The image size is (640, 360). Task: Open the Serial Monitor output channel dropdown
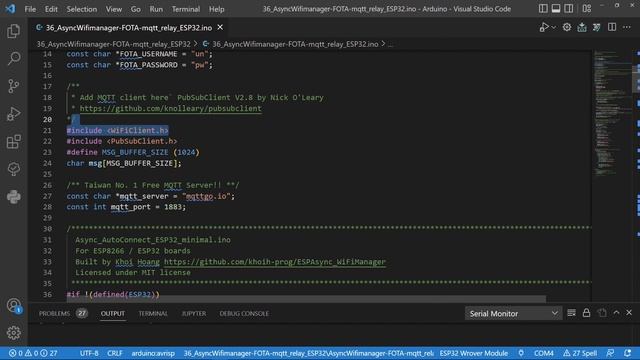pyautogui.click(x=513, y=313)
